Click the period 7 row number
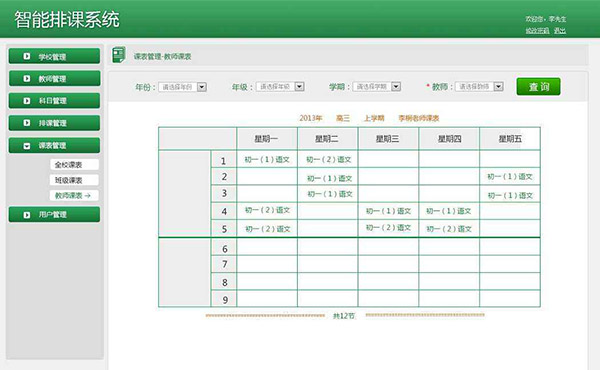This screenshot has height=370, width=600. [225, 264]
